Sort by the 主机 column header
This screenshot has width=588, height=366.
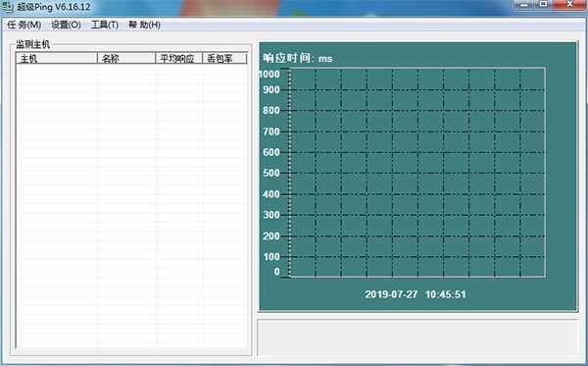pos(57,58)
